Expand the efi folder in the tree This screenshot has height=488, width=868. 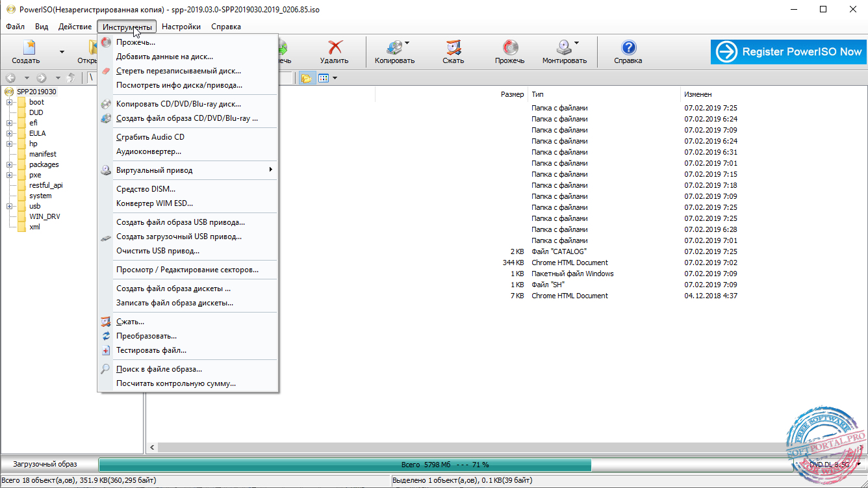click(x=10, y=123)
